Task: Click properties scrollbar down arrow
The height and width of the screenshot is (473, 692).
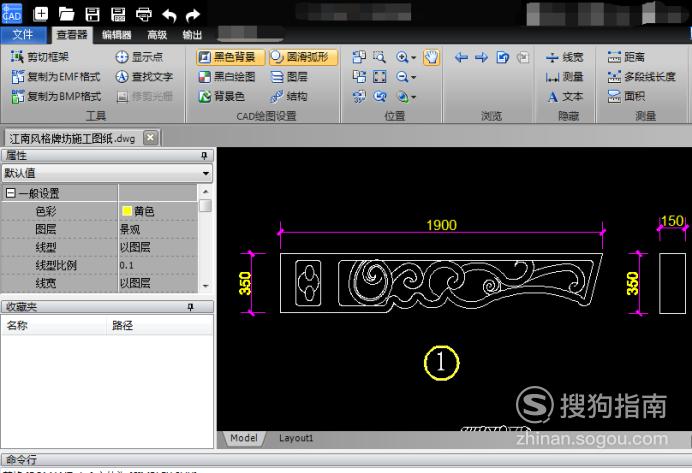Action: [x=205, y=286]
